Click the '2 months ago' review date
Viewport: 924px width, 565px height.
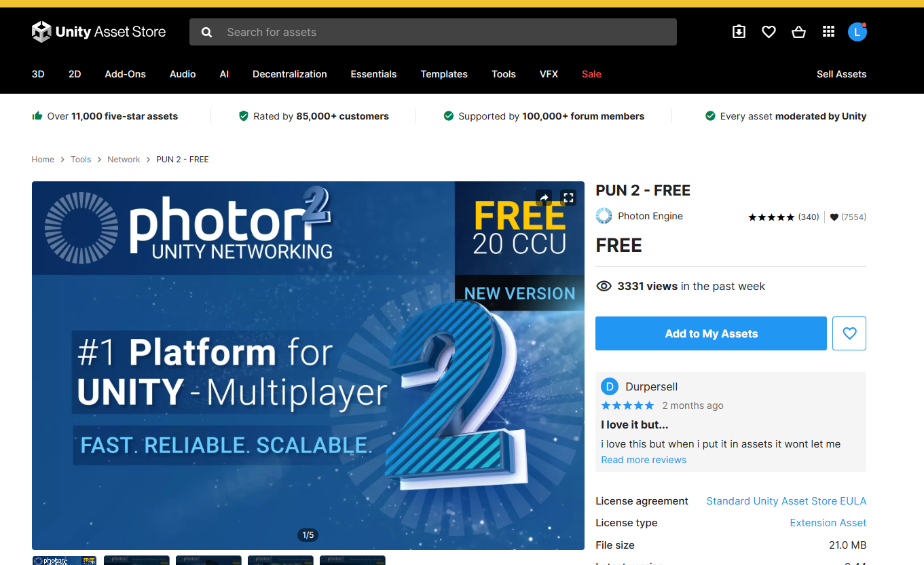[x=692, y=405]
